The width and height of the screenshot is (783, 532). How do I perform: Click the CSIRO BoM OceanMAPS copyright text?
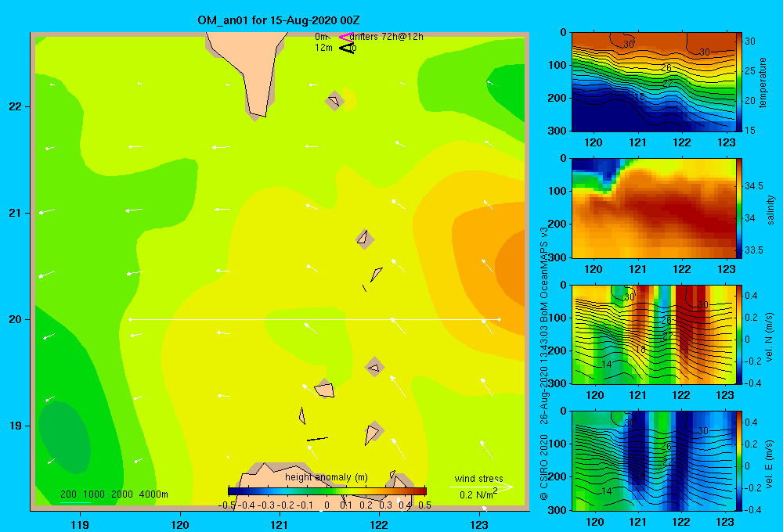tap(544, 363)
